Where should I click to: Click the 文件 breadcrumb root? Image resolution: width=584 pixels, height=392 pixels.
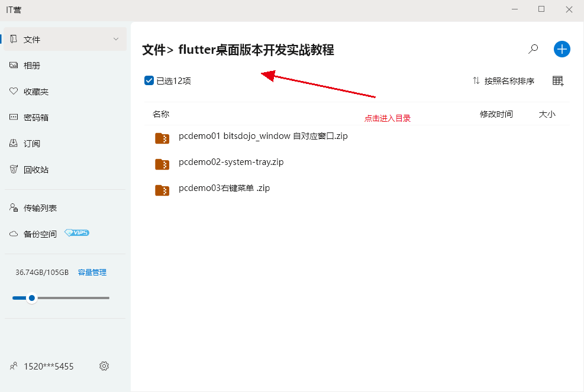coord(154,50)
